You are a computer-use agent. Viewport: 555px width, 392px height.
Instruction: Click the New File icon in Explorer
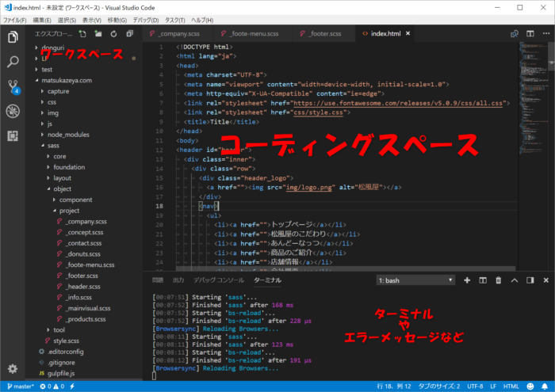[x=81, y=34]
